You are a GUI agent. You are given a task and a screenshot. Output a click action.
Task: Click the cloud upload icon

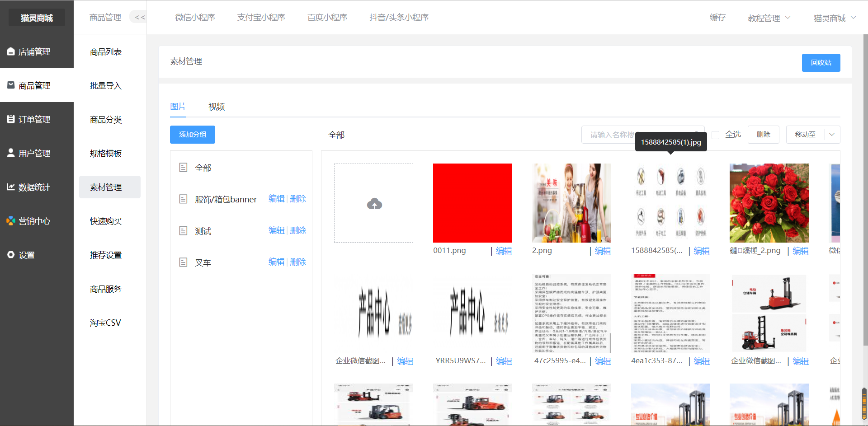pos(374,204)
